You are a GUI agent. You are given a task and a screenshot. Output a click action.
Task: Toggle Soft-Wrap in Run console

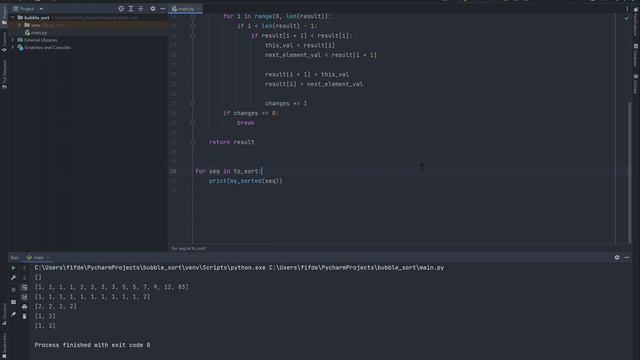[x=24, y=288]
